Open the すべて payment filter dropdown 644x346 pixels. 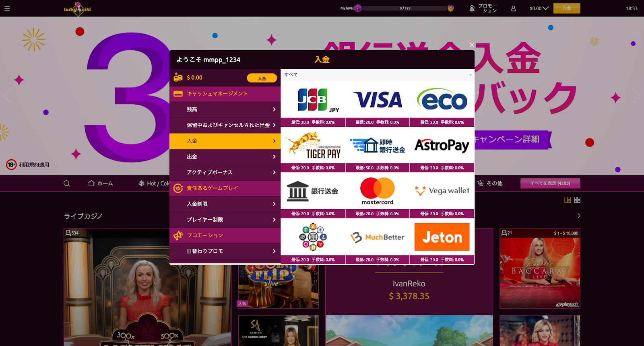tap(378, 75)
